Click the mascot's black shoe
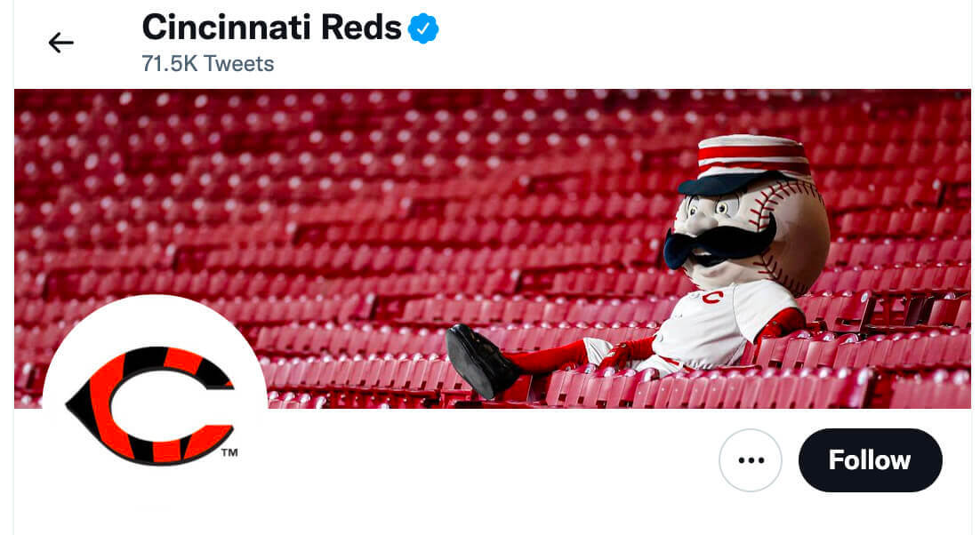This screenshot has height=535, width=980. click(480, 361)
